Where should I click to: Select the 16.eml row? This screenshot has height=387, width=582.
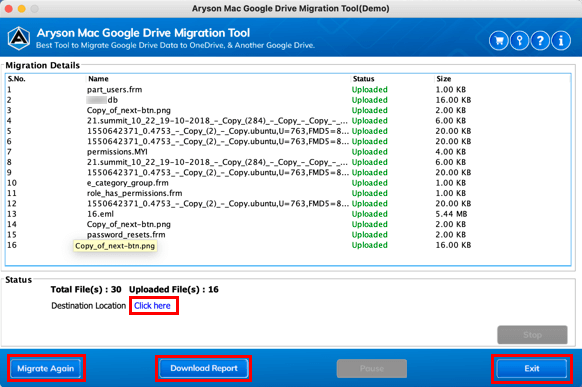pos(288,214)
